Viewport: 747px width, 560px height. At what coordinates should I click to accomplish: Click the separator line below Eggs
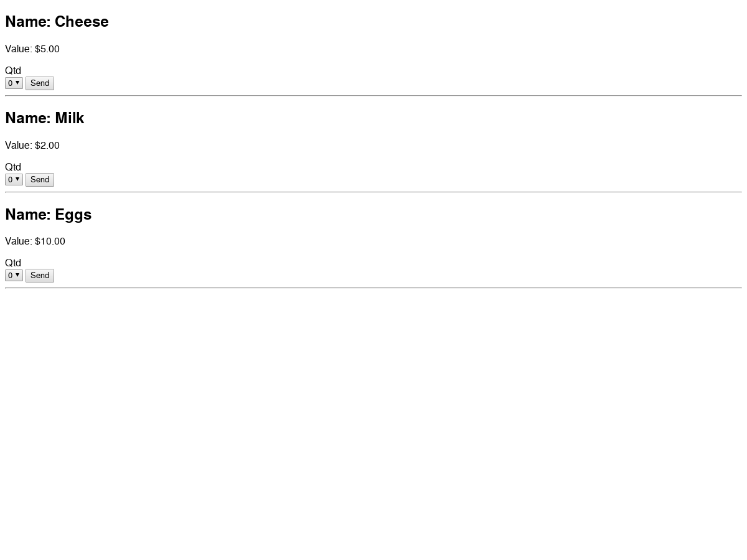coord(374,288)
